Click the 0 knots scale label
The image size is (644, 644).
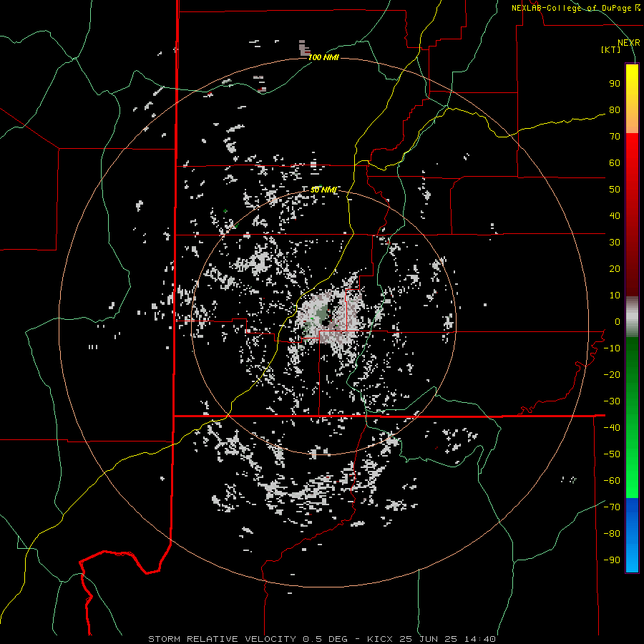click(618, 321)
